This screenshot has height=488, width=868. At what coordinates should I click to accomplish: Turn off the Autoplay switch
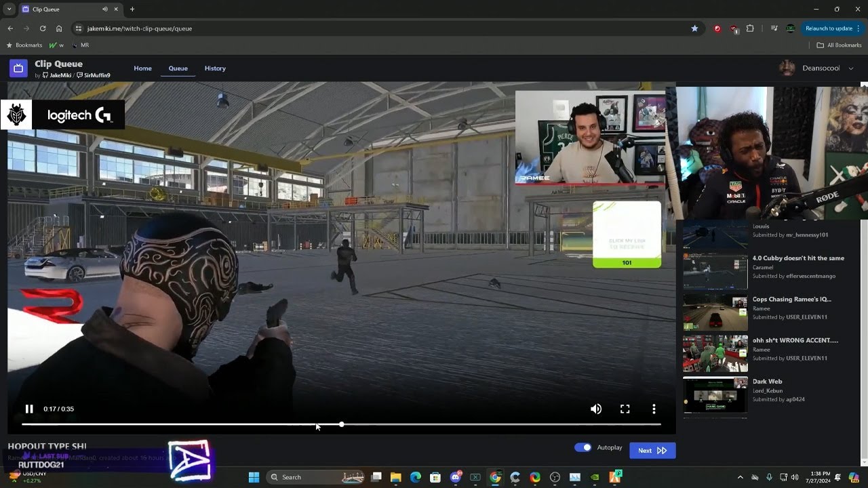pyautogui.click(x=583, y=447)
